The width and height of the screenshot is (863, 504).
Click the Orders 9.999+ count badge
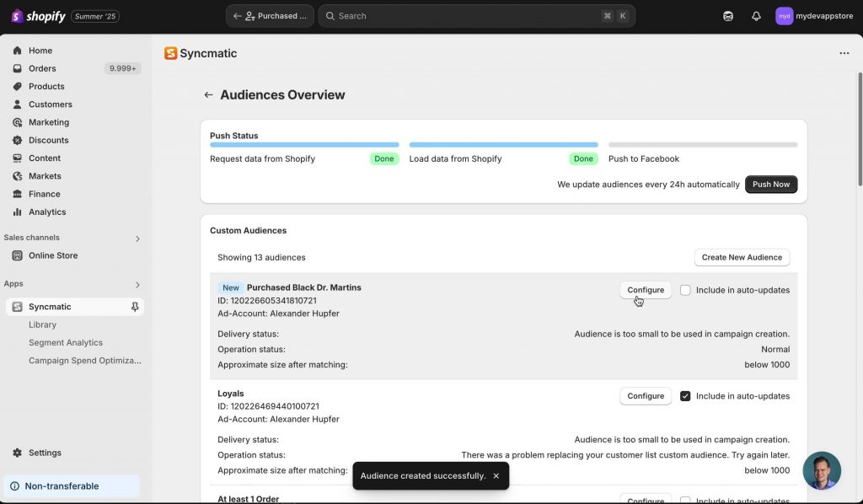[x=122, y=68]
